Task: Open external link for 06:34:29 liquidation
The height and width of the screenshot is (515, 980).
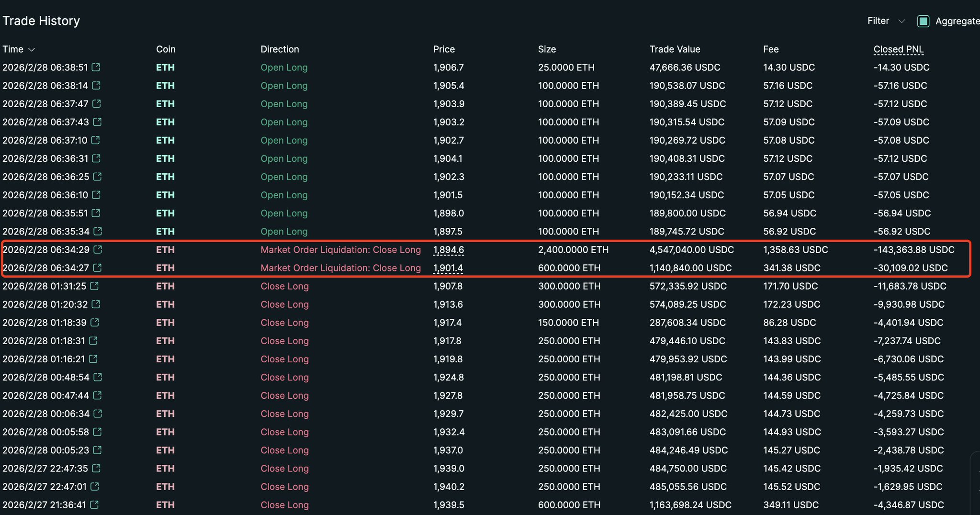Action: coord(98,249)
